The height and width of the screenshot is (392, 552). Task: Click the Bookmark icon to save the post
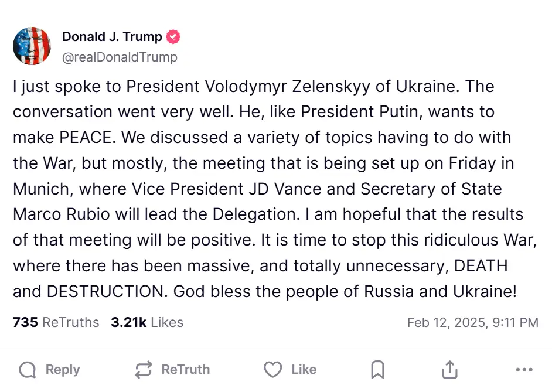(x=377, y=370)
